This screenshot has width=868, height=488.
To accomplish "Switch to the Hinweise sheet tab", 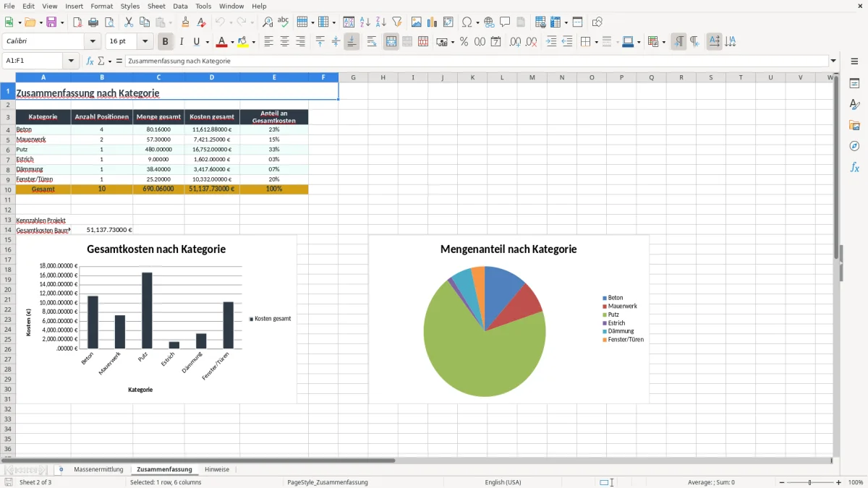I will [x=217, y=470].
